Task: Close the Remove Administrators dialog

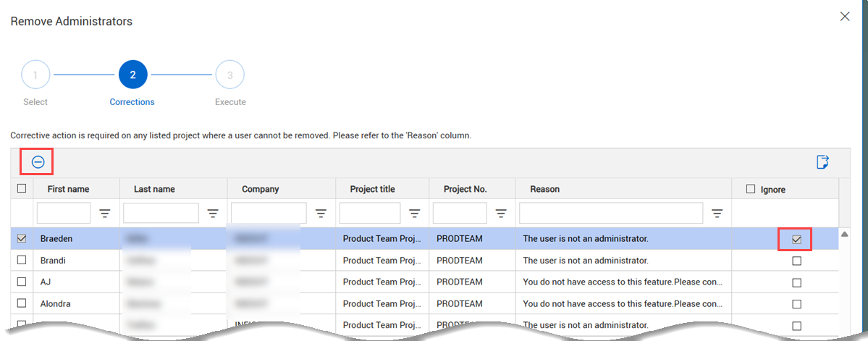Action: [844, 17]
